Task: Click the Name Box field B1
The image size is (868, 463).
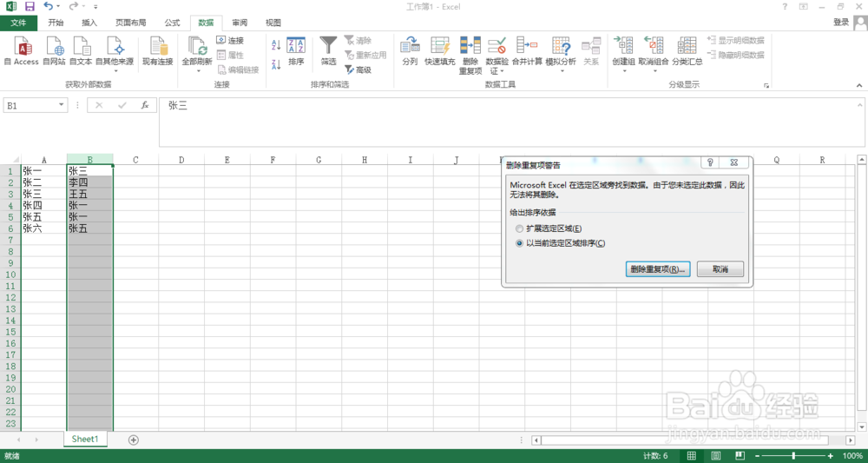Action: tap(30, 105)
